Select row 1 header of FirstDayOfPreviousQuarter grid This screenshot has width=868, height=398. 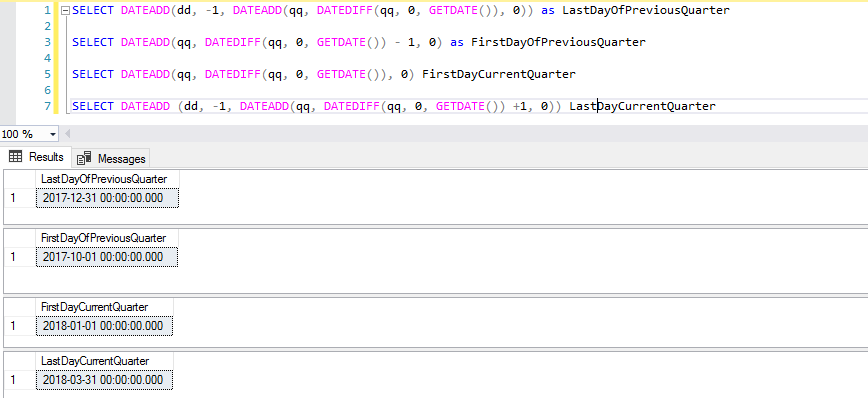click(x=19, y=257)
